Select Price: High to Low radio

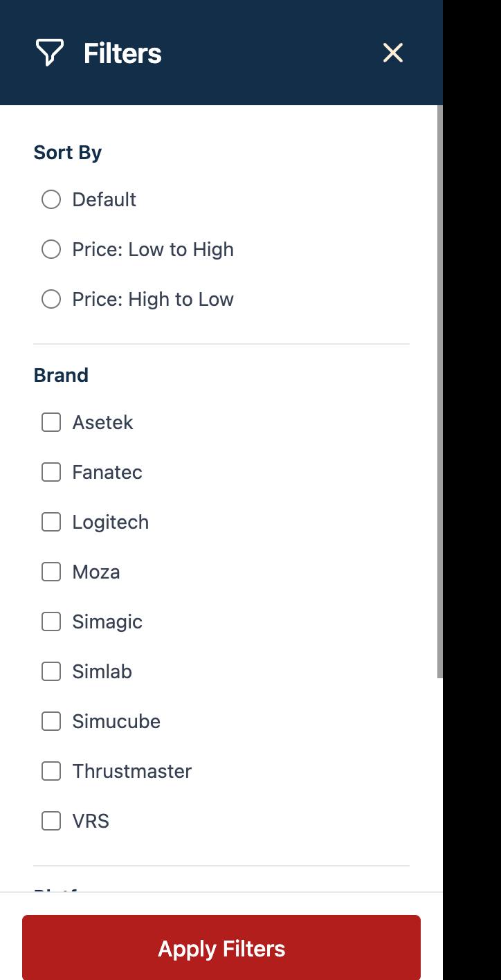click(51, 299)
